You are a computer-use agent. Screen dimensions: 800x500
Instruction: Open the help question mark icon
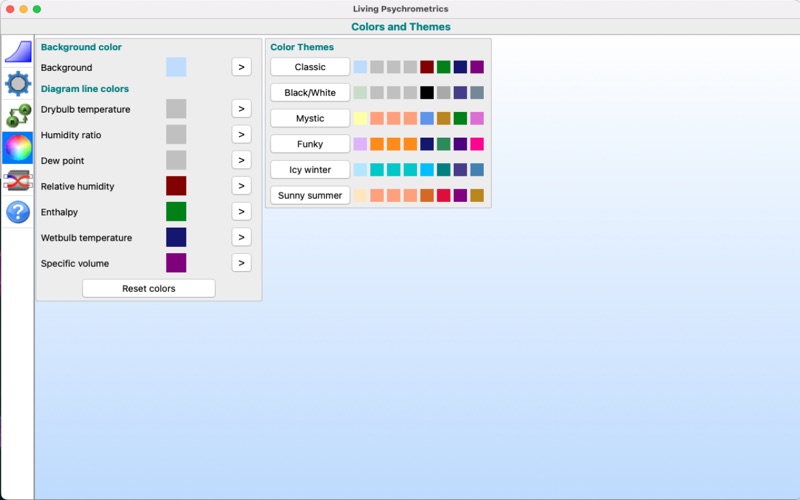click(x=18, y=212)
